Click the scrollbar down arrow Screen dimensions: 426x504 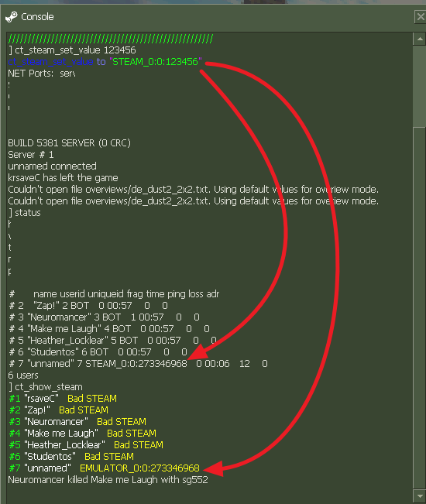click(x=420, y=496)
